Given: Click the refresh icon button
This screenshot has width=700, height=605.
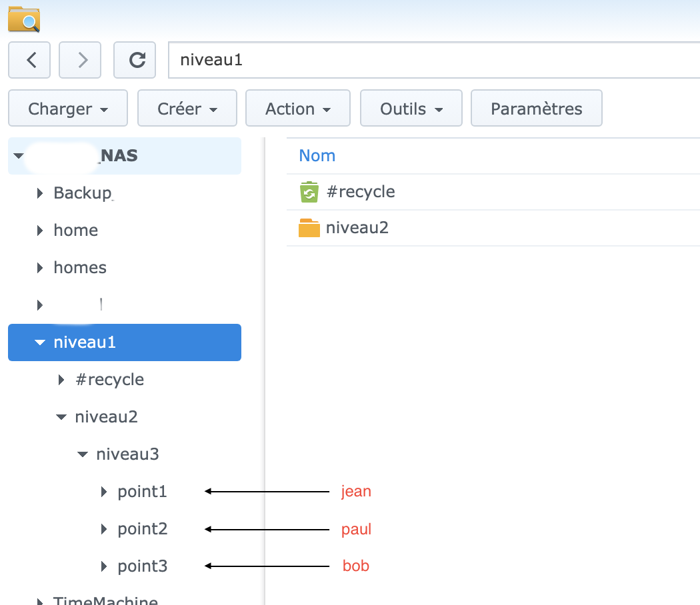Looking at the screenshot, I should coord(135,60).
